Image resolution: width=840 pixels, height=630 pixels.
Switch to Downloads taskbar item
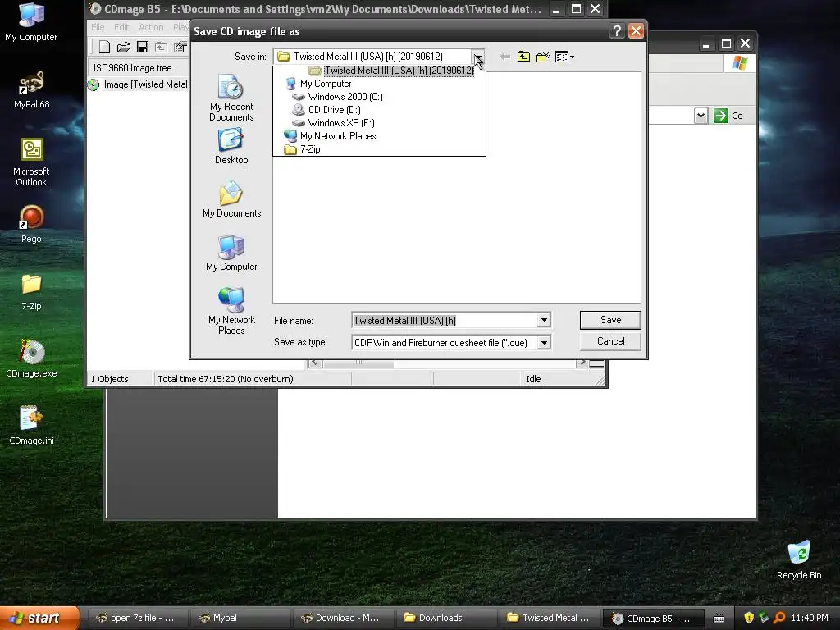tap(445, 619)
